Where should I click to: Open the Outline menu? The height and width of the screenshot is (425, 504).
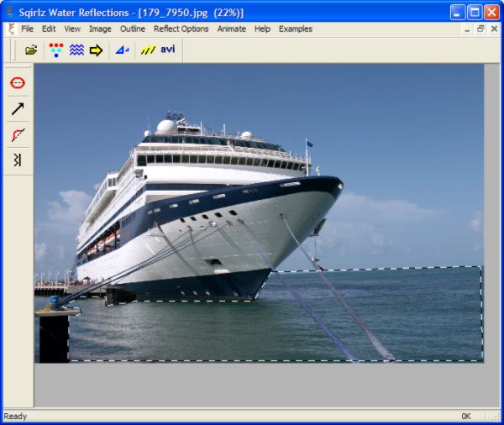tap(133, 29)
